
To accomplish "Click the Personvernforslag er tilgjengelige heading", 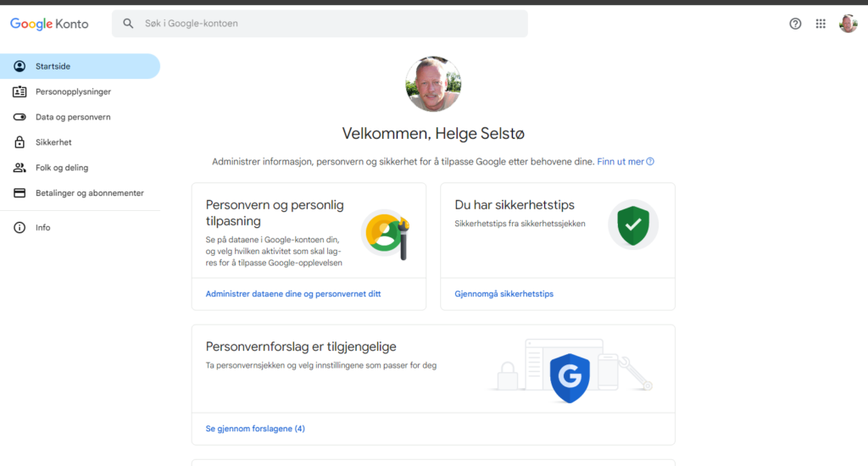I will point(301,347).
